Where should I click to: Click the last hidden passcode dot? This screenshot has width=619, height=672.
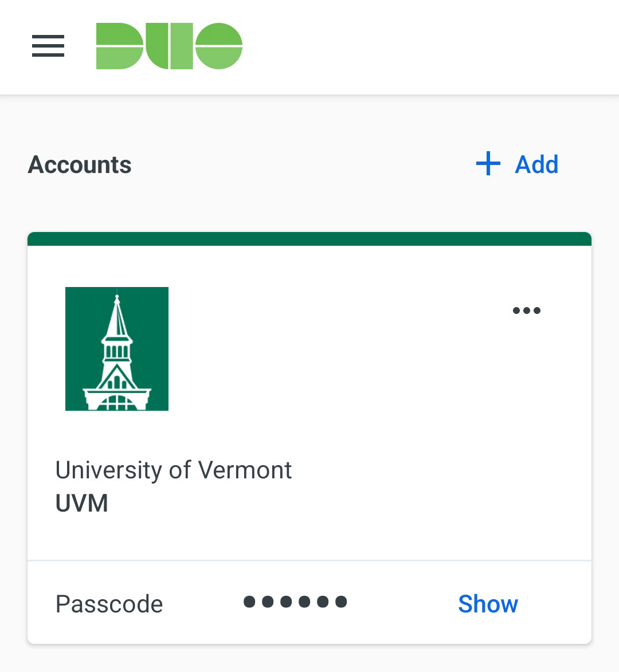(x=341, y=602)
